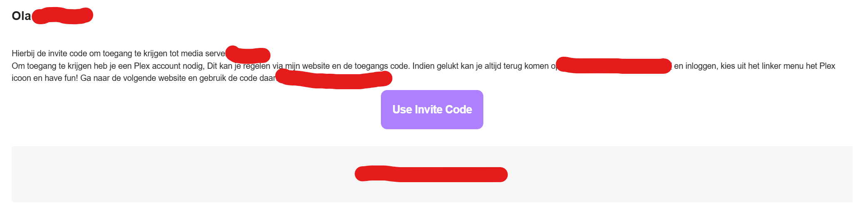Click the "mijn website" text
Viewport: 868px width, 213px height.
tap(308, 66)
